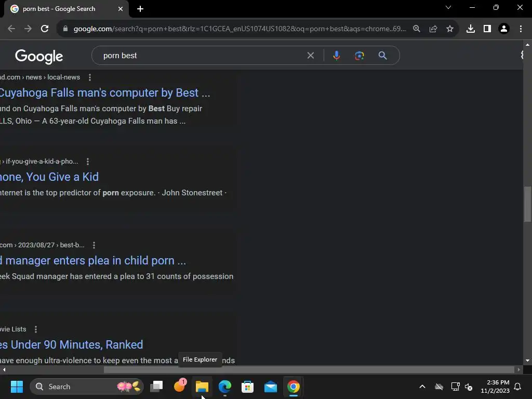Open Mail app from taskbar
The height and width of the screenshot is (399, 532).
pyautogui.click(x=270, y=387)
